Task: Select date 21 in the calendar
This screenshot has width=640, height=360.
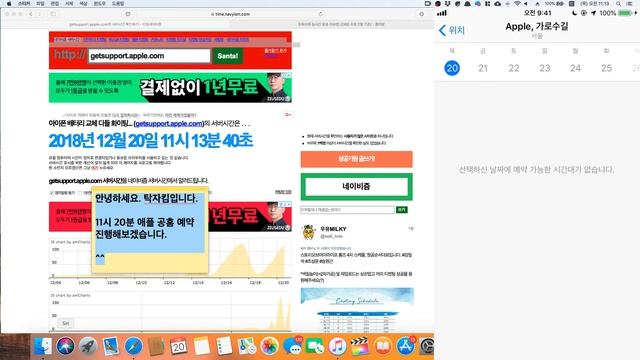Action: pos(483,68)
